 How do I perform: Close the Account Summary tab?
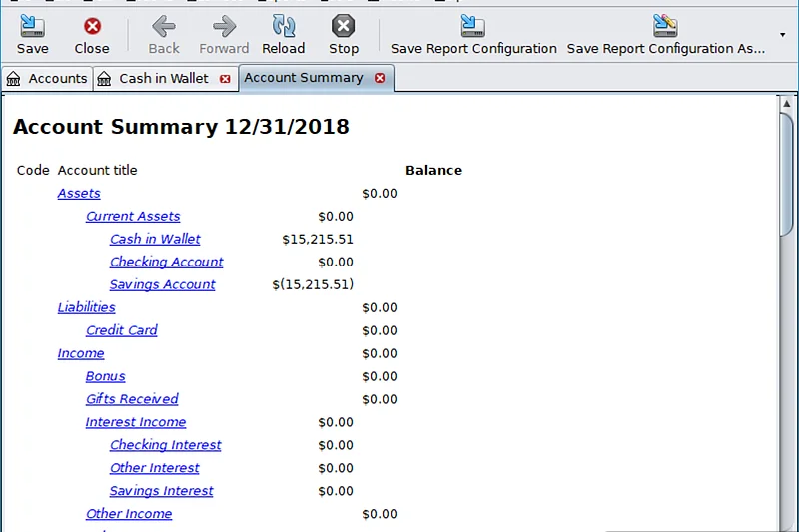[x=380, y=78]
